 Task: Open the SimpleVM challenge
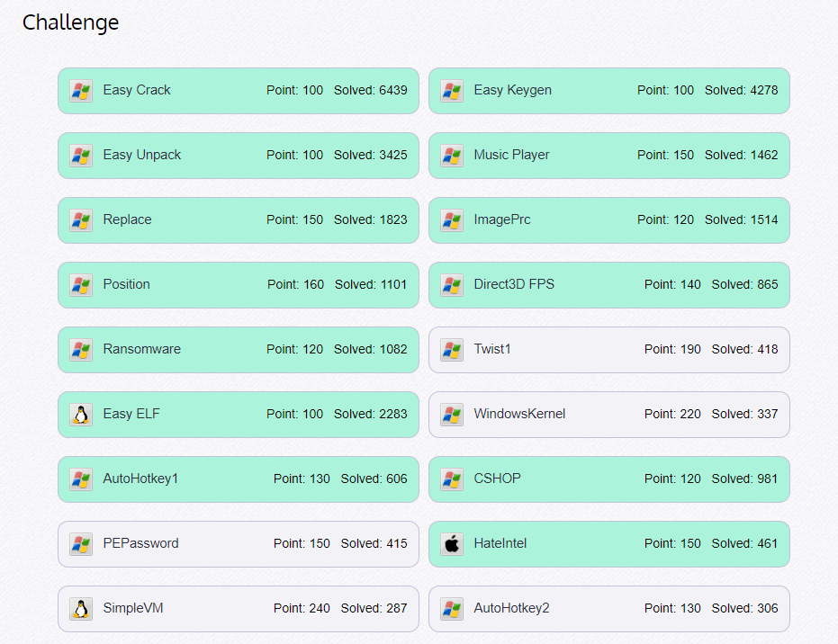click(239, 609)
